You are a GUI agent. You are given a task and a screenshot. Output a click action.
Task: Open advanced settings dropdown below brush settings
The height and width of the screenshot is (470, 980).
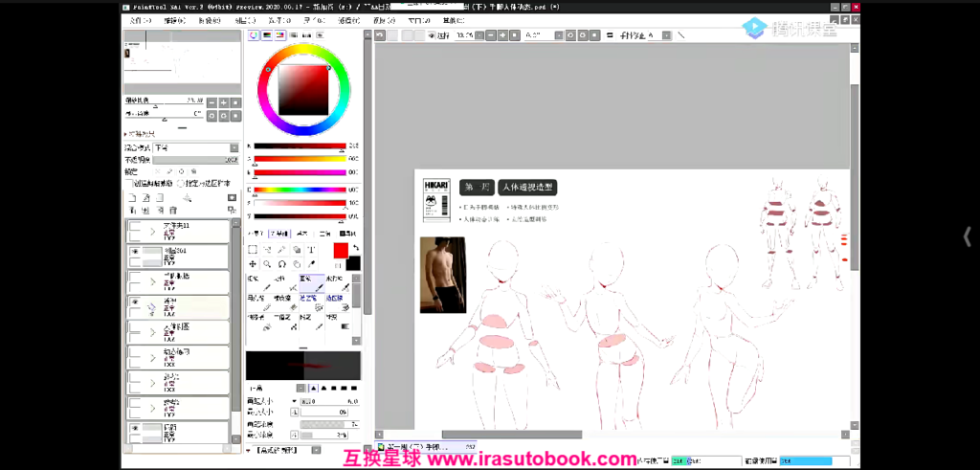[316, 450]
